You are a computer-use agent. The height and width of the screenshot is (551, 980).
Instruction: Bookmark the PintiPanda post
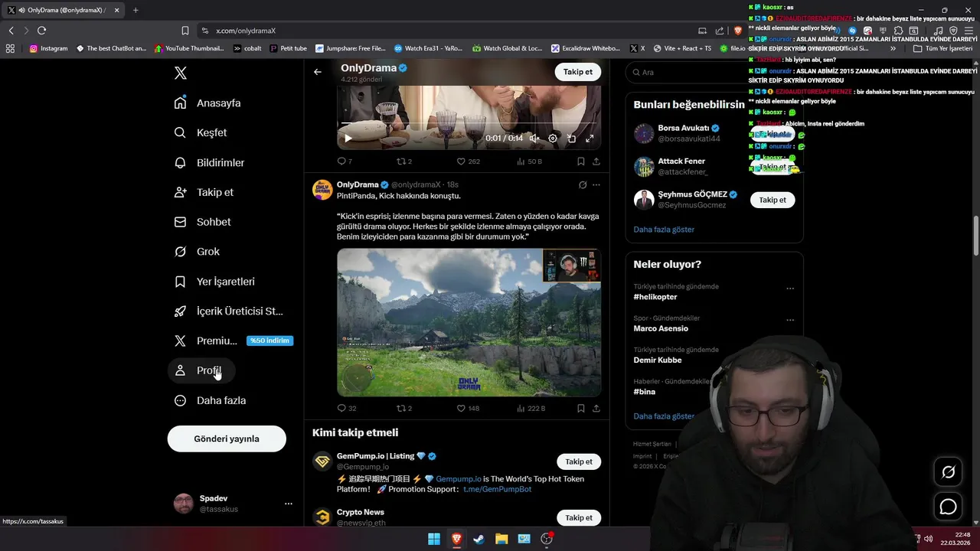coord(581,409)
